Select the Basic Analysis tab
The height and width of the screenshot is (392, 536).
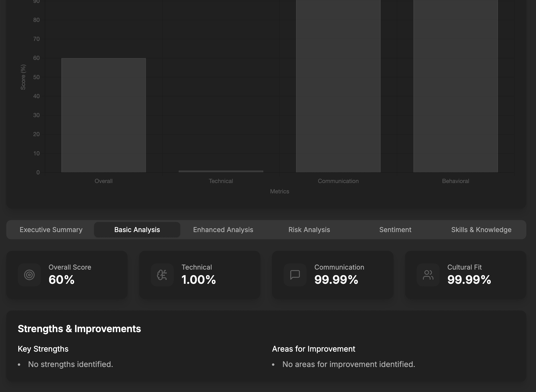pyautogui.click(x=137, y=230)
